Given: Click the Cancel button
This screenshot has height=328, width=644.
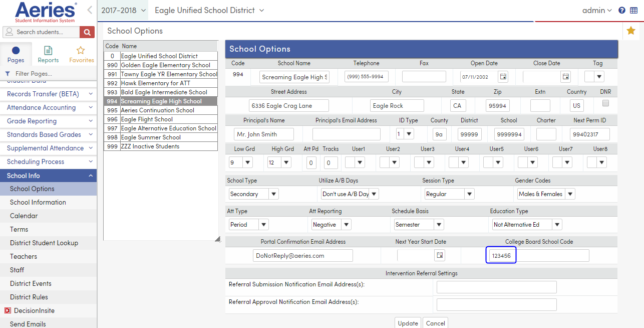Looking at the screenshot, I should click(x=435, y=323).
